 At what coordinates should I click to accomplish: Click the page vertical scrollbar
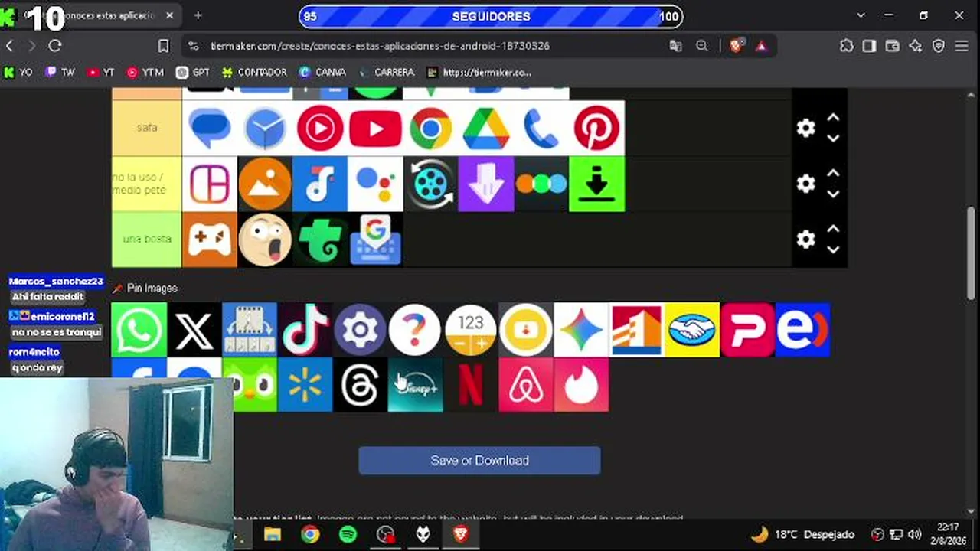(972, 253)
